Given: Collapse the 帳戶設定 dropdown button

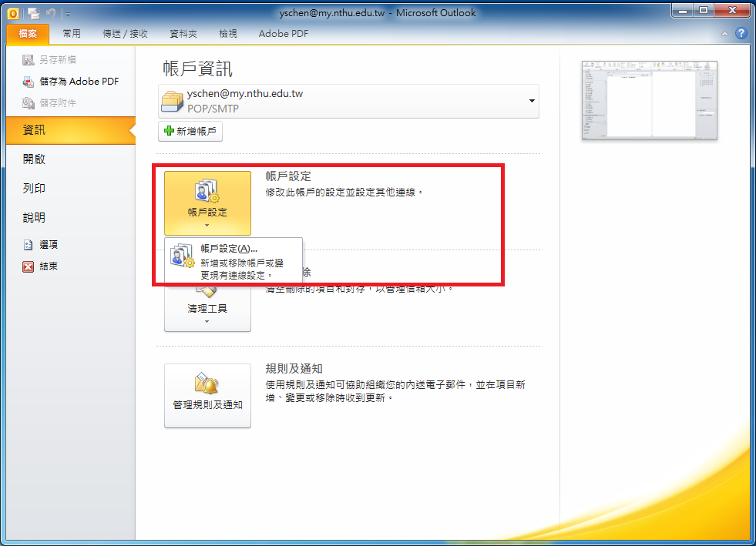Looking at the screenshot, I should (207, 203).
